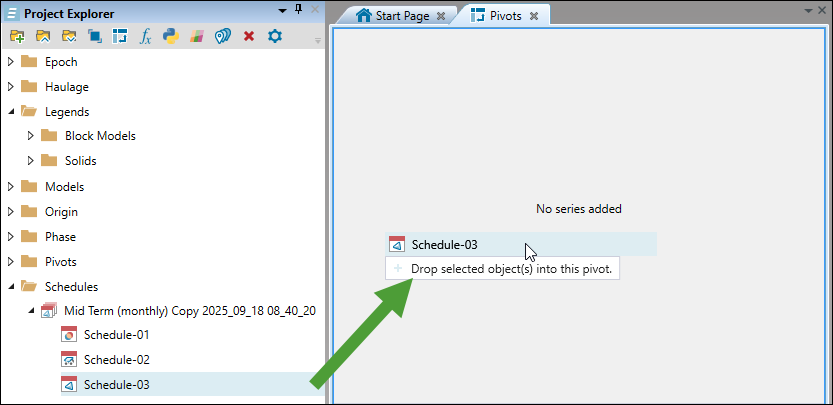The image size is (833, 405).
Task: Select the Origin folder icon
Action: click(x=29, y=211)
